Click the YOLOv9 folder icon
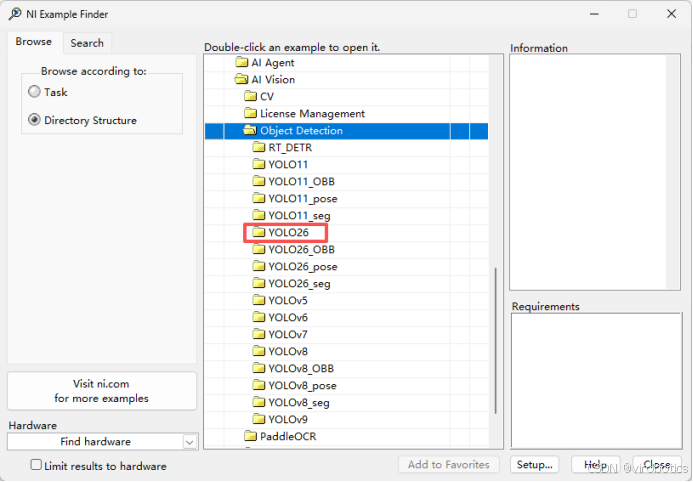This screenshot has height=482, width=693. click(x=259, y=419)
